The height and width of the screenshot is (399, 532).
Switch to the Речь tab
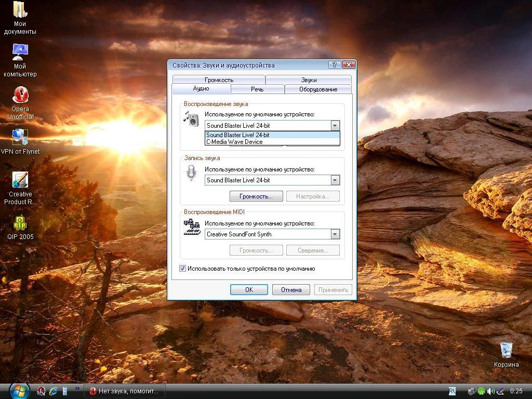point(257,89)
